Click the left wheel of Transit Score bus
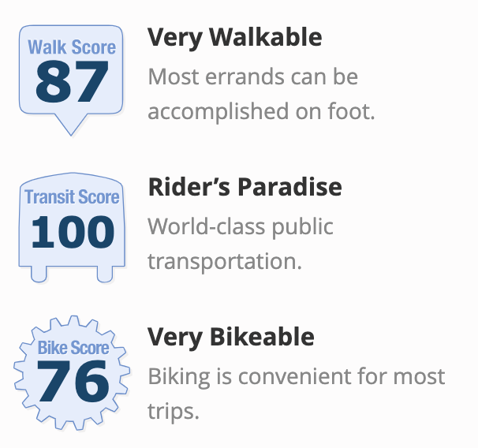Image resolution: width=478 pixels, height=448 pixels. (39, 274)
